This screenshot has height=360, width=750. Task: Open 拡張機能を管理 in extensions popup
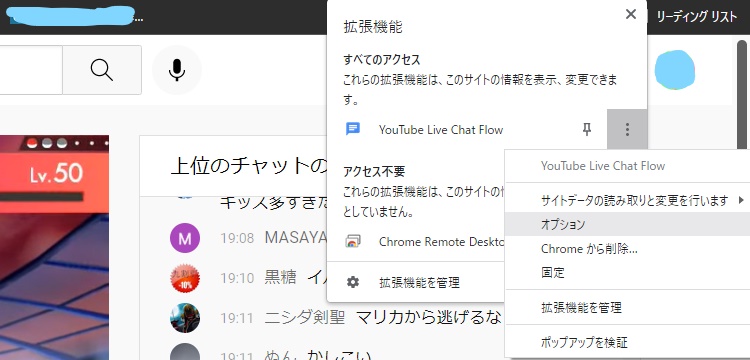[416, 283]
